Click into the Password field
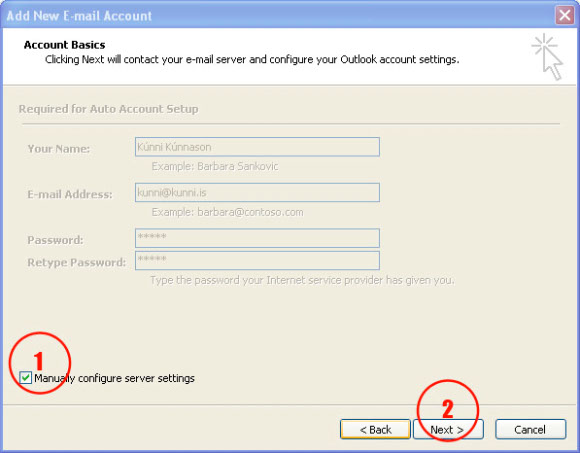Image resolution: width=580 pixels, height=453 pixels. tap(257, 238)
